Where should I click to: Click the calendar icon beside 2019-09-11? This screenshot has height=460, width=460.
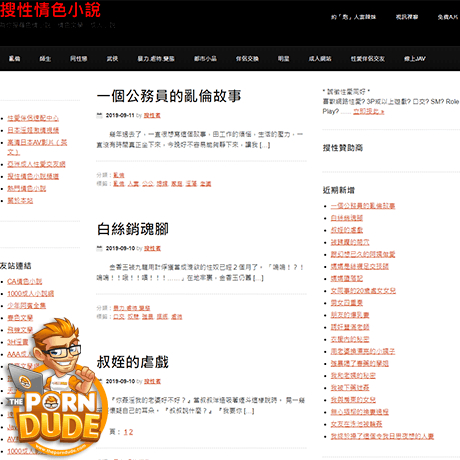coord(99,115)
